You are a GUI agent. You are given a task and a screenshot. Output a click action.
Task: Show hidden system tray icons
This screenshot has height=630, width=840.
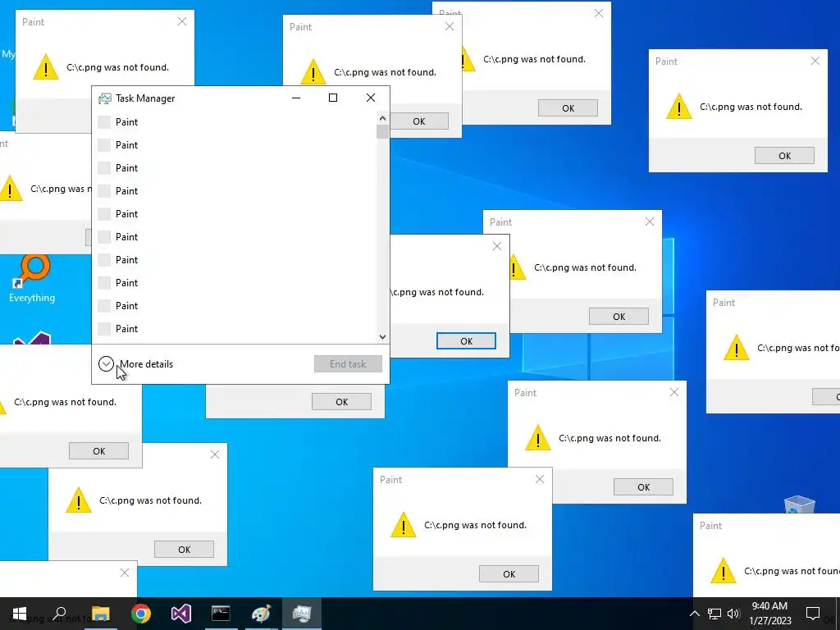pos(694,614)
